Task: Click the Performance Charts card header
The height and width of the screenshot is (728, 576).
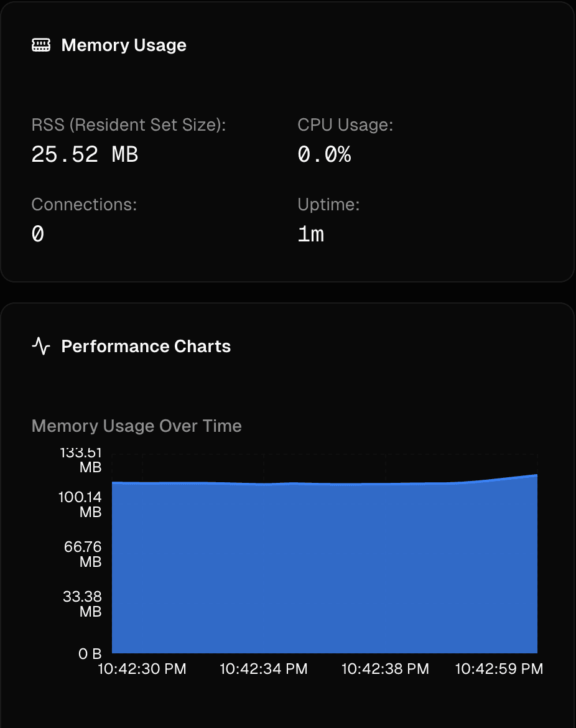Action: pos(146,347)
